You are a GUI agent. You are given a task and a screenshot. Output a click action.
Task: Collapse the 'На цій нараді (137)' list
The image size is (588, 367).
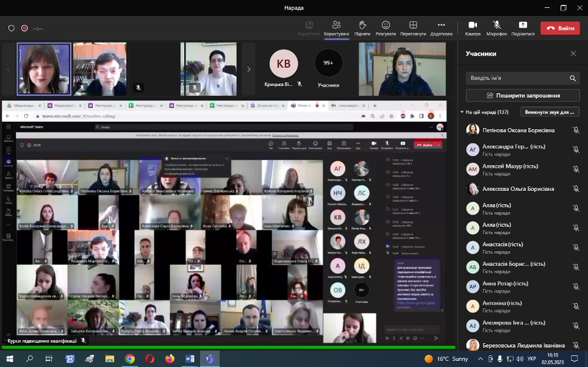click(x=462, y=112)
